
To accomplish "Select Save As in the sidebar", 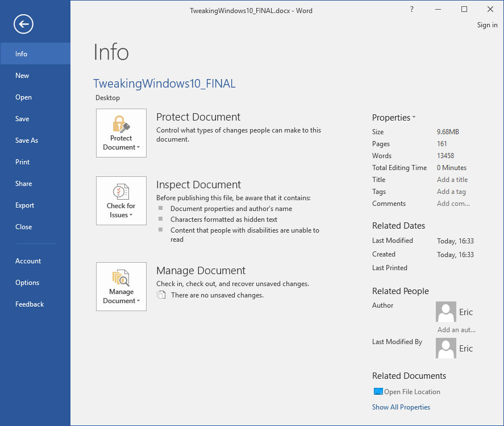I will [35, 140].
